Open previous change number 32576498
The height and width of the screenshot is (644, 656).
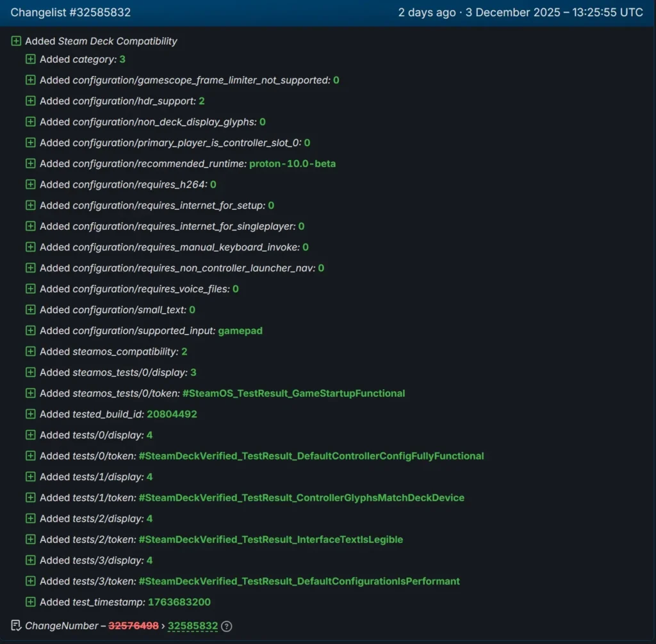pos(133,626)
